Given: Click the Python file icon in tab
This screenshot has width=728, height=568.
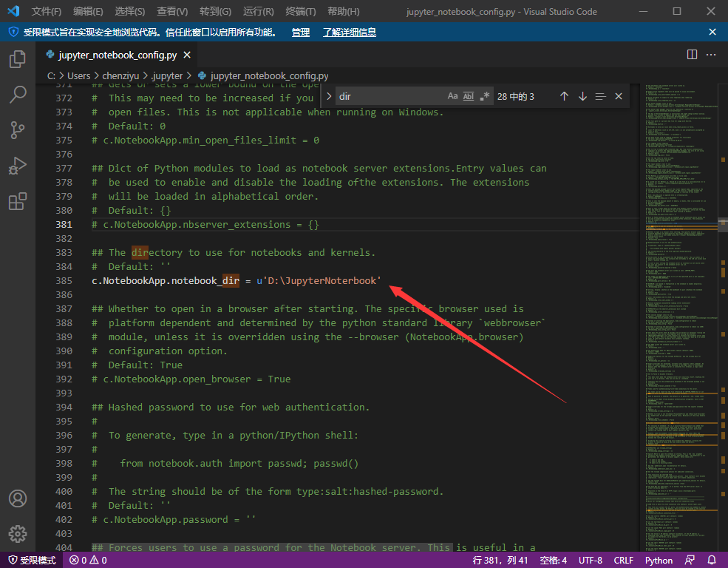Looking at the screenshot, I should click(x=50, y=55).
